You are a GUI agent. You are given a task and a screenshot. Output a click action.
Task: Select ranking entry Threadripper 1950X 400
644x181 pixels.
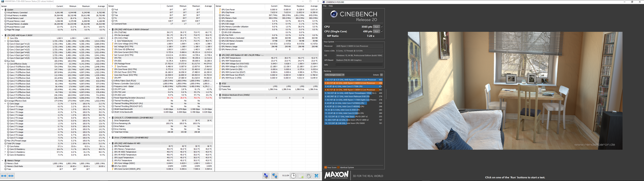pos(354,93)
